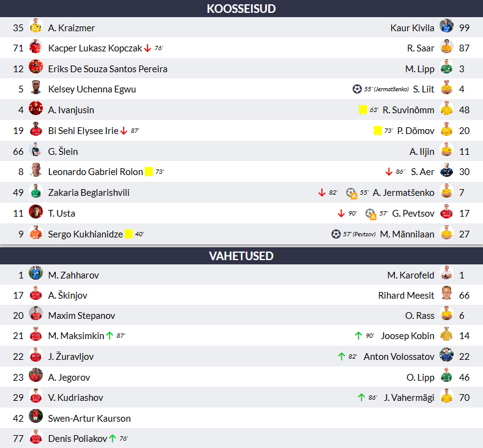Click R. Suvinõmm's yellow card icon
Viewport: 483px width, 448px height.
(x=363, y=110)
